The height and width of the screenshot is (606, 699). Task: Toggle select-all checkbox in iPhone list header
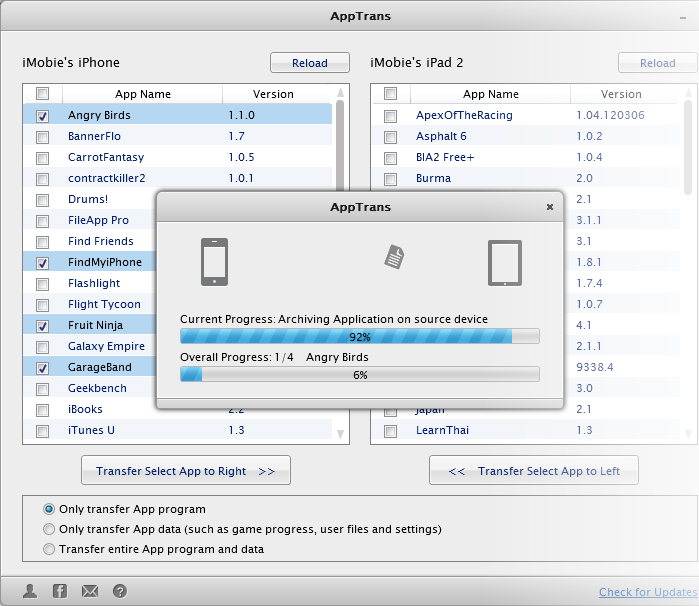42,94
